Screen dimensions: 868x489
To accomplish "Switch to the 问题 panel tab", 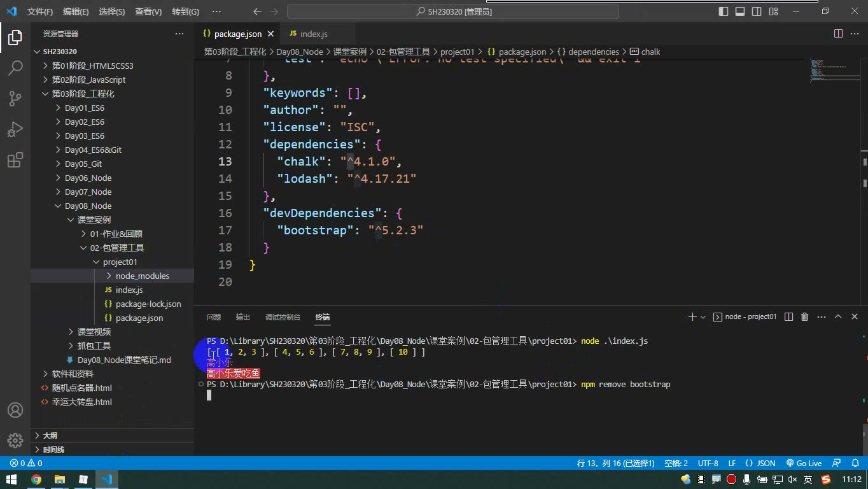I will (x=214, y=316).
